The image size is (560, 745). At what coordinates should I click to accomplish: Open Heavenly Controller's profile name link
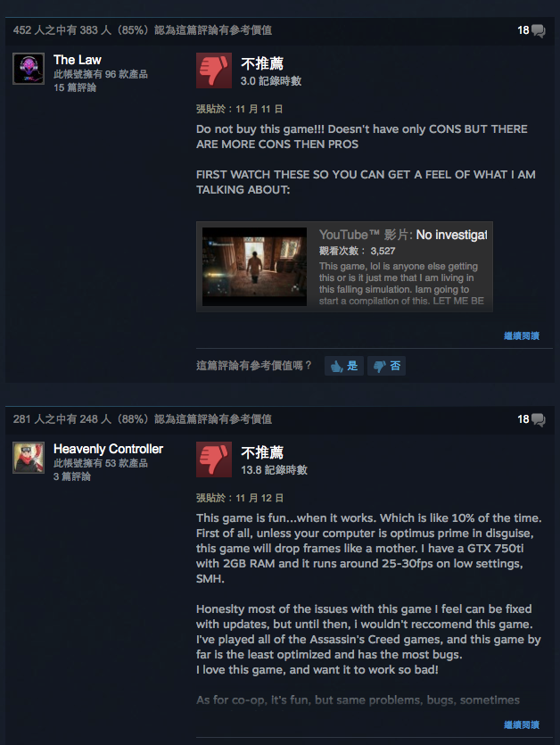coord(108,449)
